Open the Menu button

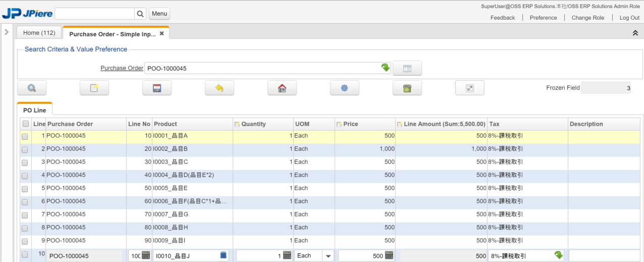[x=159, y=14]
